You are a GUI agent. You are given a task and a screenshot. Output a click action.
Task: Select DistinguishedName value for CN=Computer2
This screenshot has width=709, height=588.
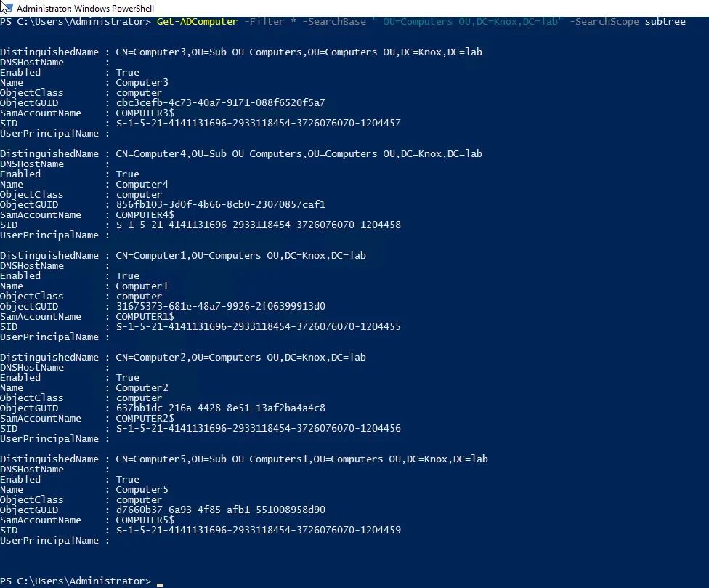(x=241, y=358)
